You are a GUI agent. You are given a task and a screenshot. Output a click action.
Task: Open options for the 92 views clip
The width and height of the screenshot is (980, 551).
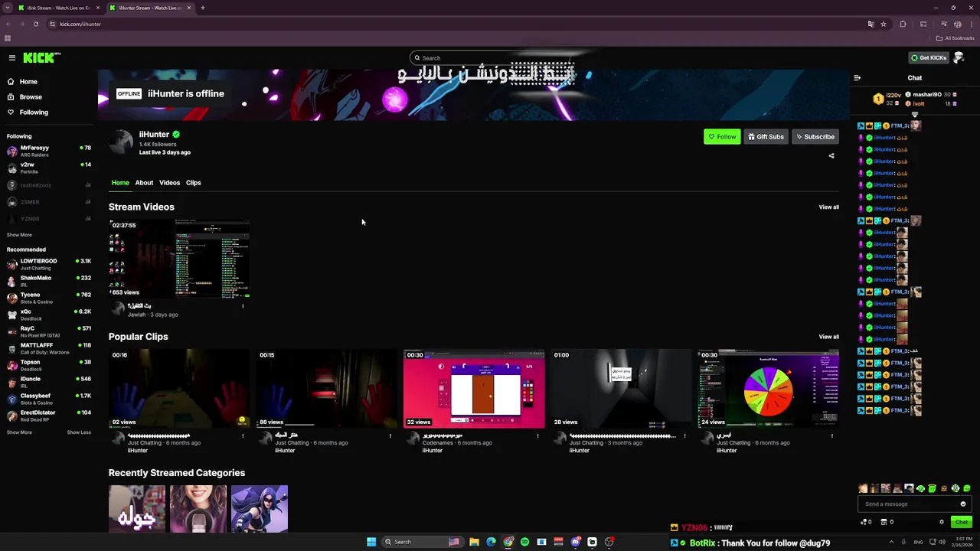click(243, 436)
